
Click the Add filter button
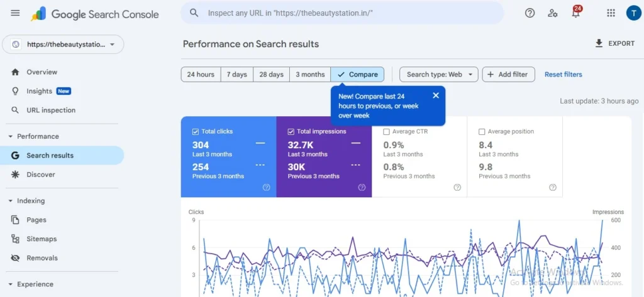[508, 75]
